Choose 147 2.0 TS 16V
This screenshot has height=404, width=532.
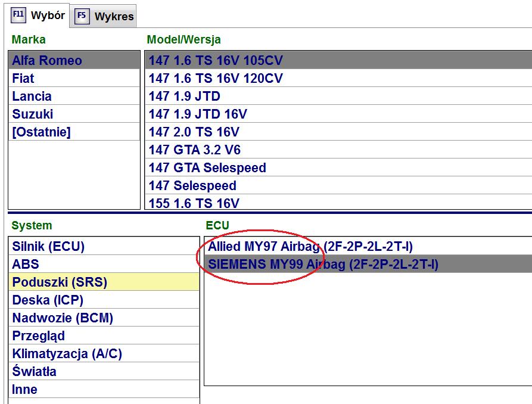pos(338,132)
